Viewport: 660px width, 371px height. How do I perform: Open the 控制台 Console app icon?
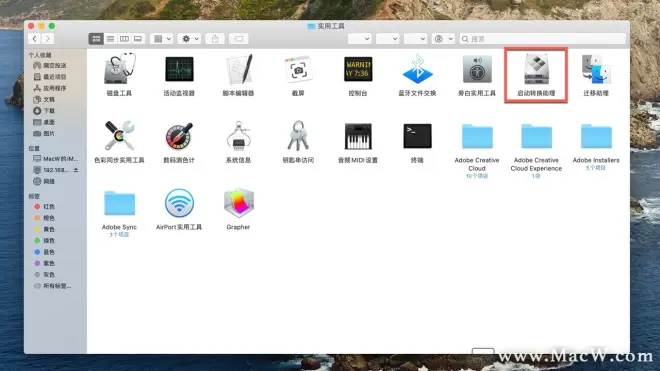(x=358, y=69)
